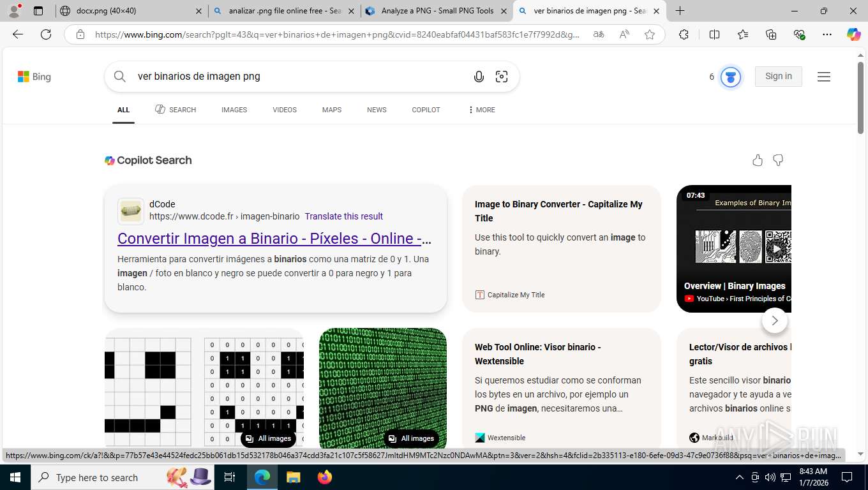Open browser Extensions menu
This screenshot has width=868, height=490.
tap(684, 34)
